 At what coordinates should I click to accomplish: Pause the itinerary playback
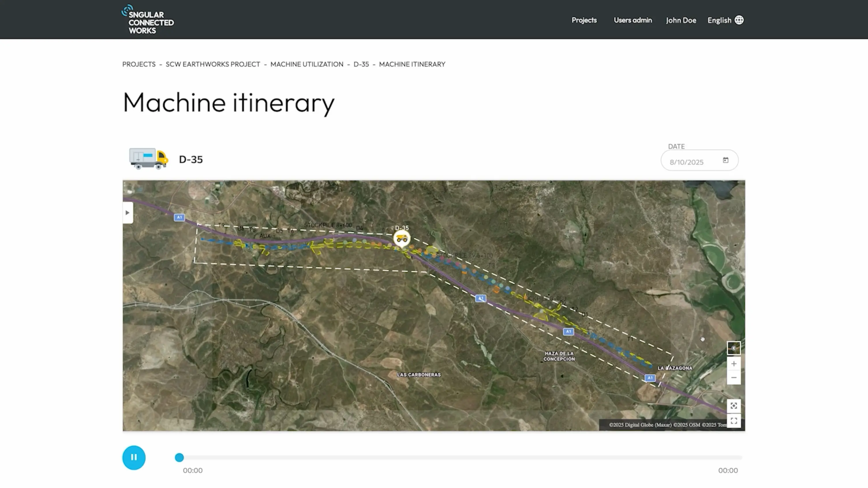click(x=134, y=457)
